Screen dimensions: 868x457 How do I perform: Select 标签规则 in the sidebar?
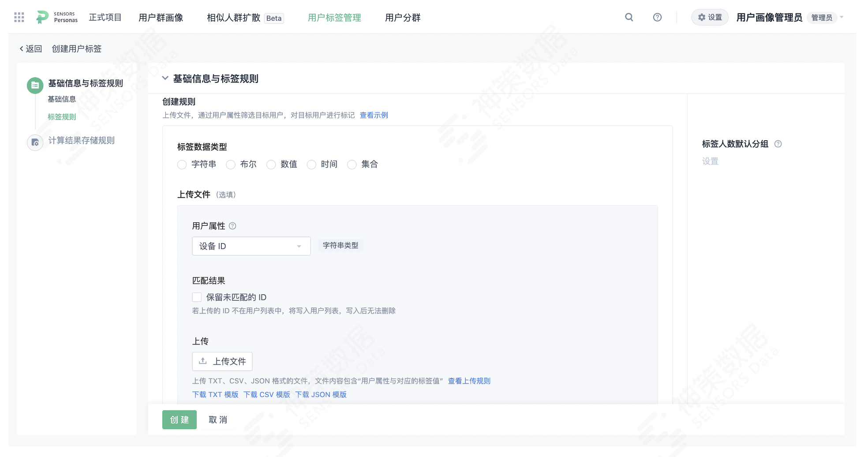click(62, 117)
